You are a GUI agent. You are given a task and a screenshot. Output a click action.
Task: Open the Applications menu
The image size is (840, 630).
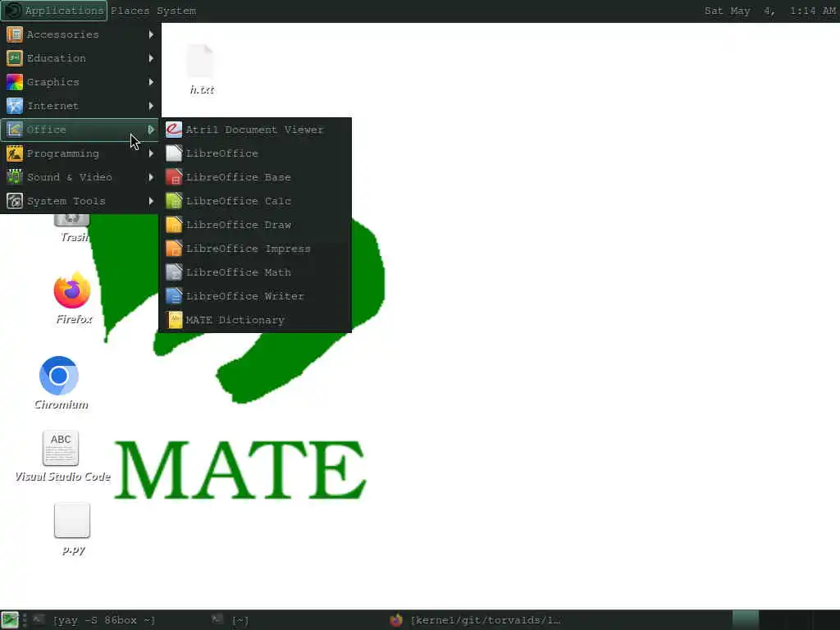pyautogui.click(x=54, y=11)
